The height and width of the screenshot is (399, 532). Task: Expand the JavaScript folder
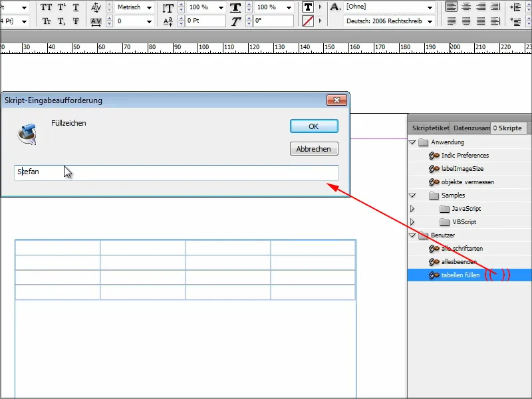point(412,209)
